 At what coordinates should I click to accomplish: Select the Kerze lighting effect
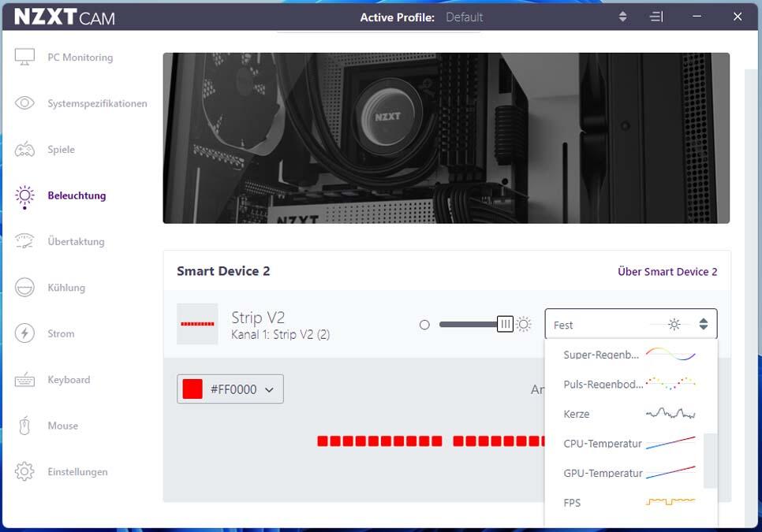click(x=631, y=414)
